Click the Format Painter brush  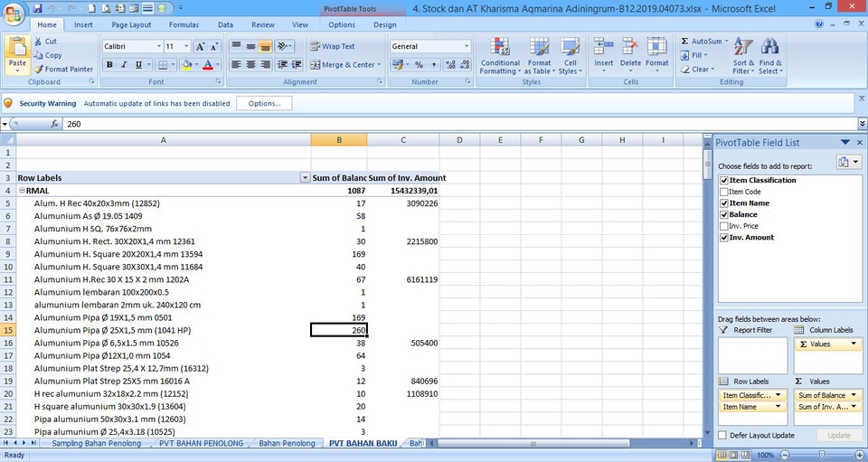coord(38,69)
